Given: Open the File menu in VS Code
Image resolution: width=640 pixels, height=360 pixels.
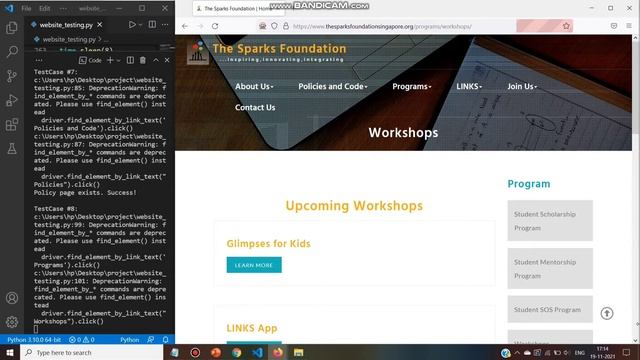Looking at the screenshot, I should click(26, 8).
